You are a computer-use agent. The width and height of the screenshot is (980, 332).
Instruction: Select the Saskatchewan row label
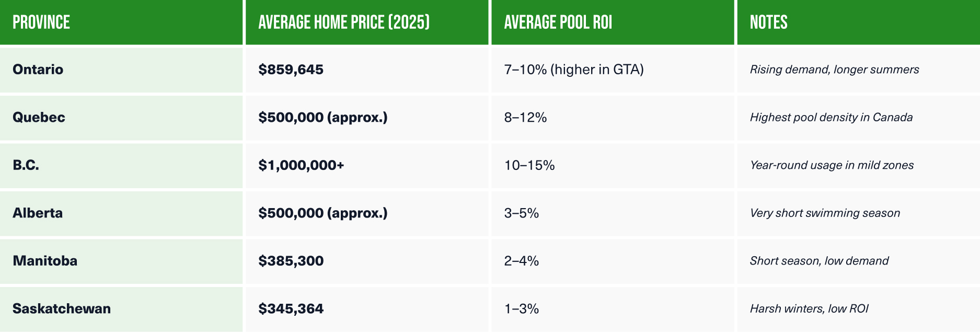[x=62, y=308]
